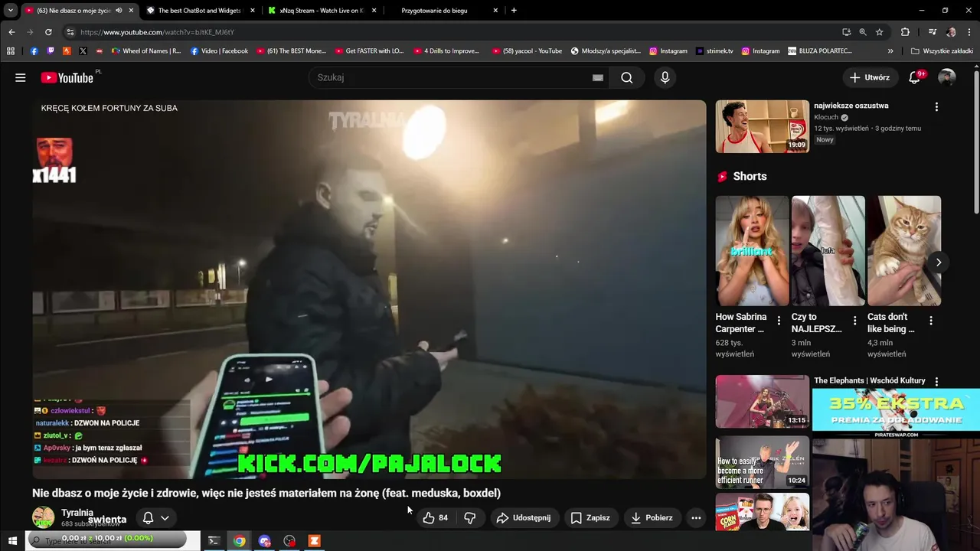Screen dimensions: 980x551
Task: Open the Klocuch channel name
Action: click(826, 117)
